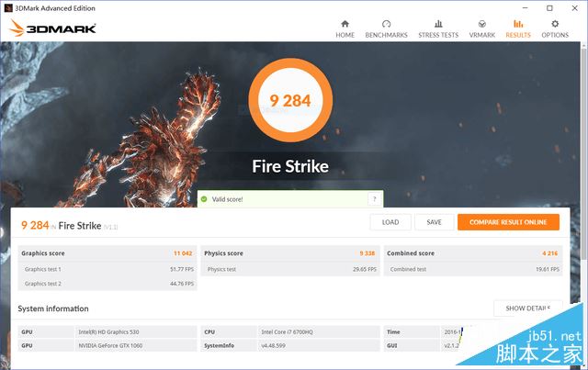The height and width of the screenshot is (370, 588).
Task: Click the Show Details button
Action: pos(528,308)
